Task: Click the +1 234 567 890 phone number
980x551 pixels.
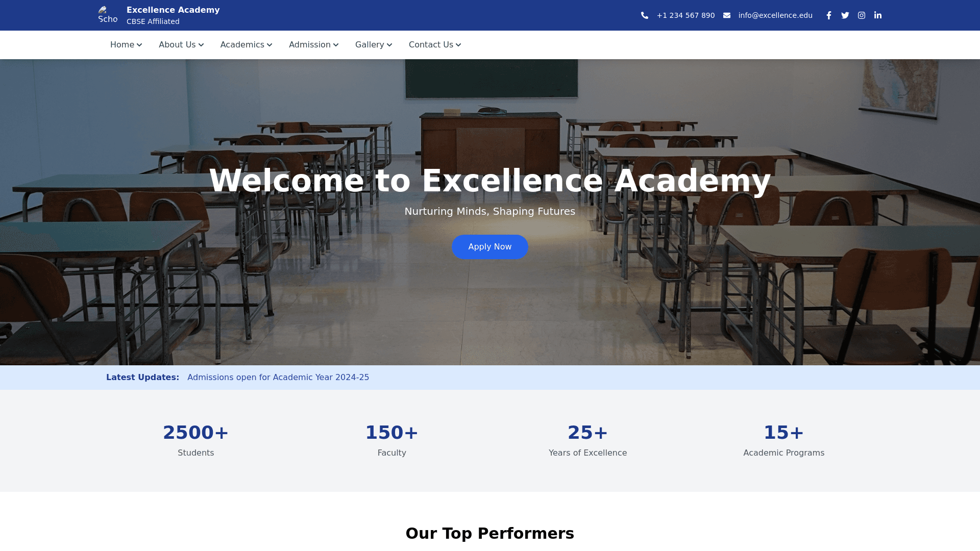Action: (685, 15)
